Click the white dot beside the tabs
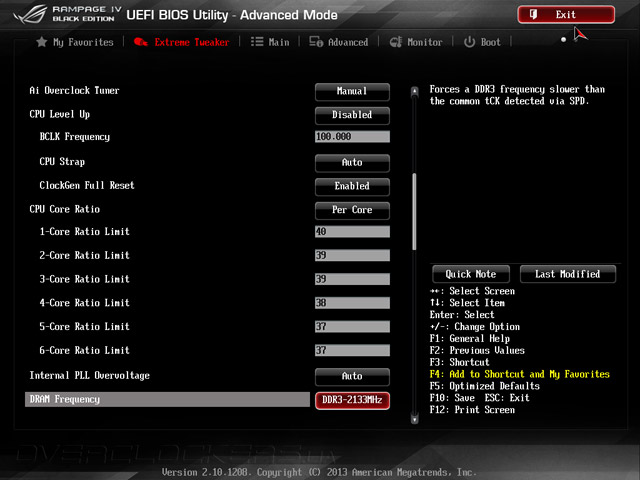The image size is (640, 480). pos(564,40)
